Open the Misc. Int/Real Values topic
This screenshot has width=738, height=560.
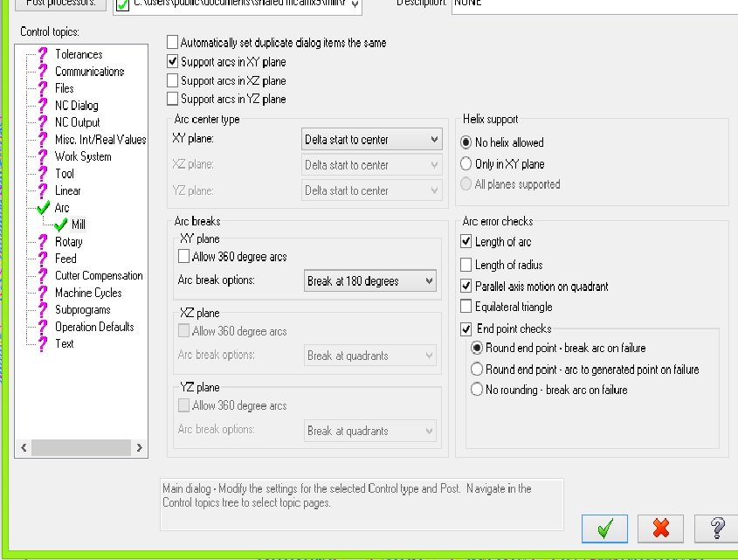click(100, 140)
